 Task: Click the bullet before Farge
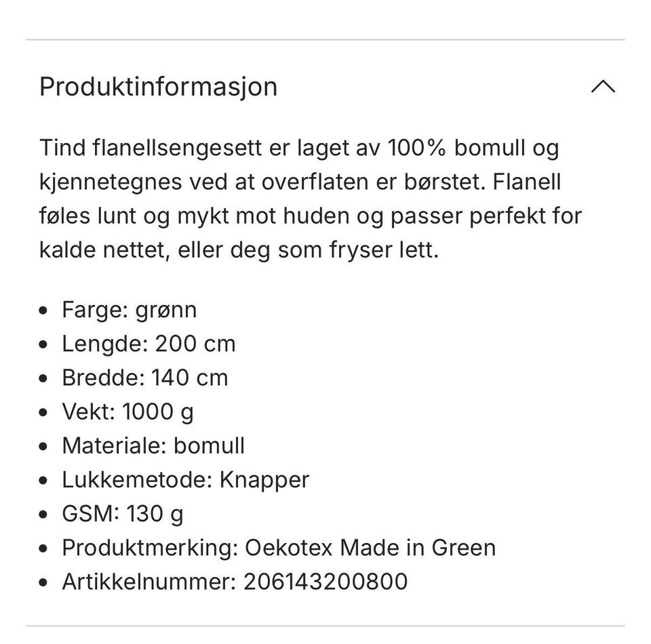[x=43, y=310]
